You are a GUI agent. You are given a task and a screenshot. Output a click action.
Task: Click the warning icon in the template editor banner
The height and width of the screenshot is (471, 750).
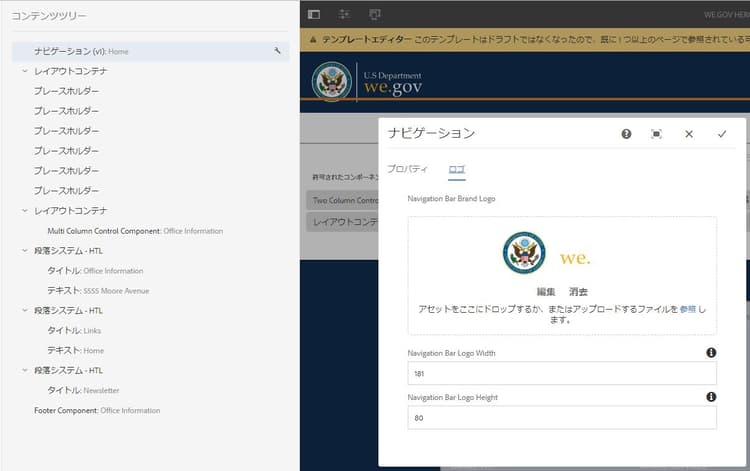(313, 40)
